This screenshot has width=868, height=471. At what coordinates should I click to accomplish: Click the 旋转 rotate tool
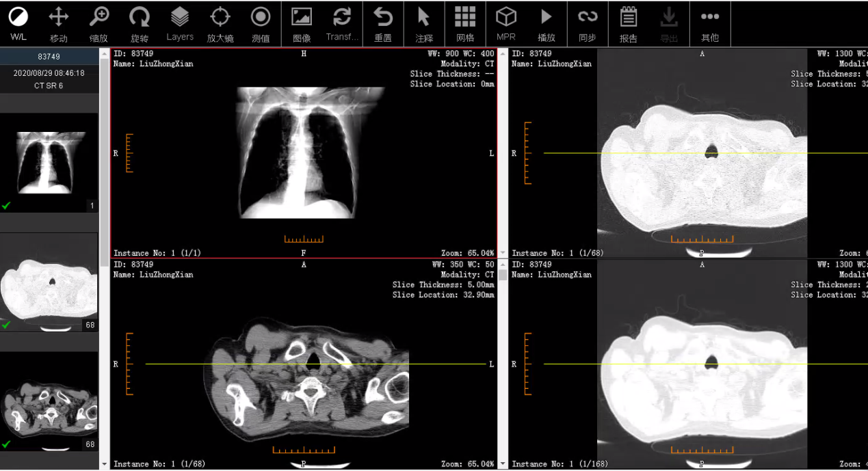140,24
